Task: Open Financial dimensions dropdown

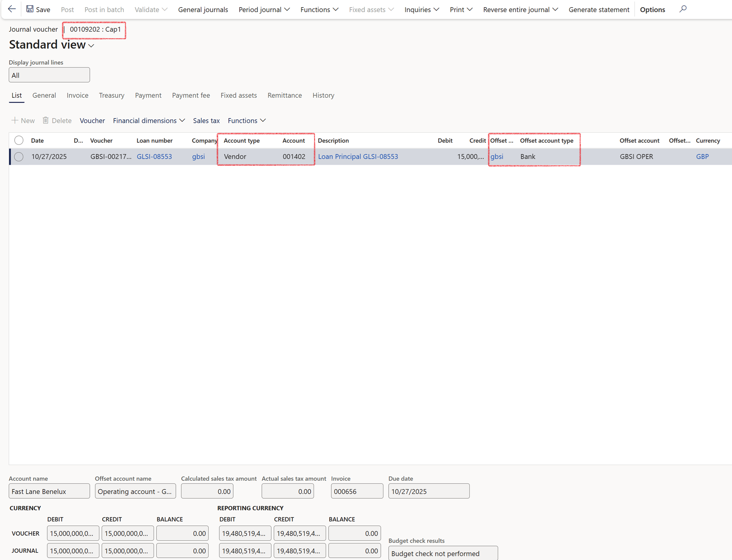Action: (149, 120)
